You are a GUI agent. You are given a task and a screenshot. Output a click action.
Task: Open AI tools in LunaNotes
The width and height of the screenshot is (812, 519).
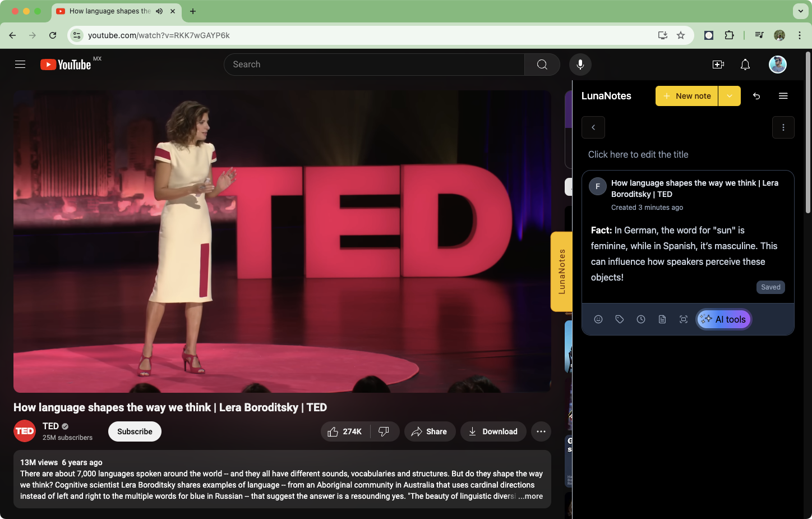724,319
